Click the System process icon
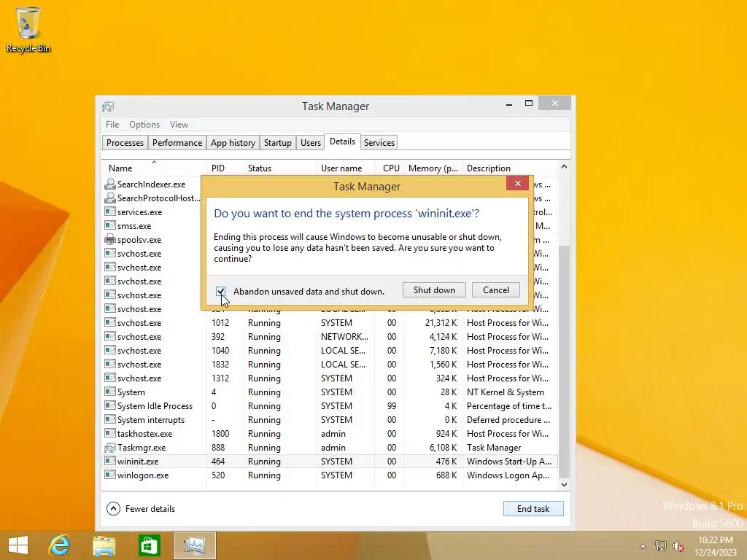This screenshot has height=560, width=747. point(110,392)
